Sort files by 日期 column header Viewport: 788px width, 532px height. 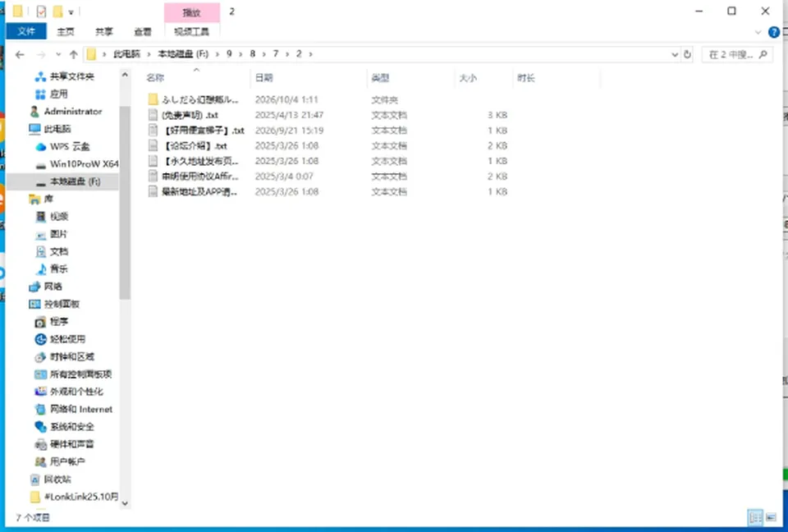pos(264,78)
